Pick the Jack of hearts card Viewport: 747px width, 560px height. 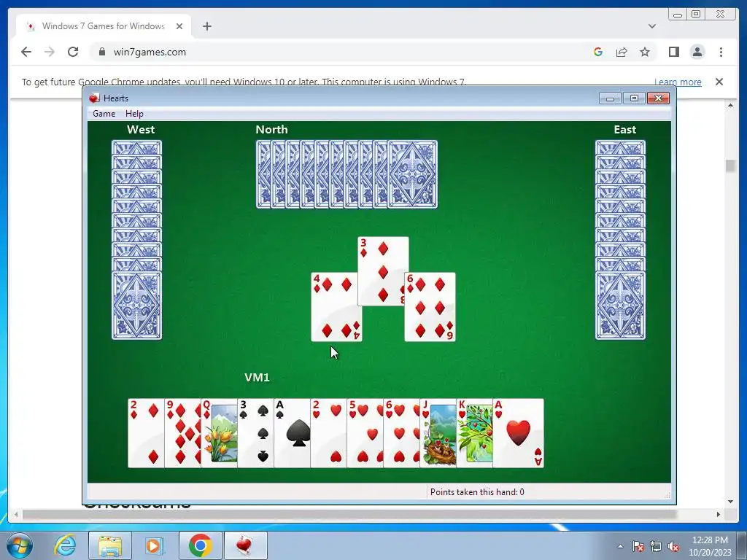tap(438, 433)
